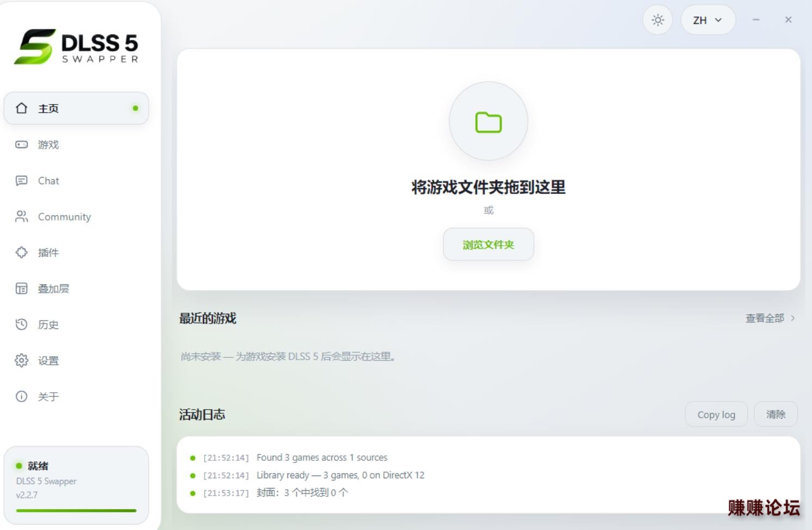Open the Community page label
Screen dimensions: 812x530
tap(64, 216)
